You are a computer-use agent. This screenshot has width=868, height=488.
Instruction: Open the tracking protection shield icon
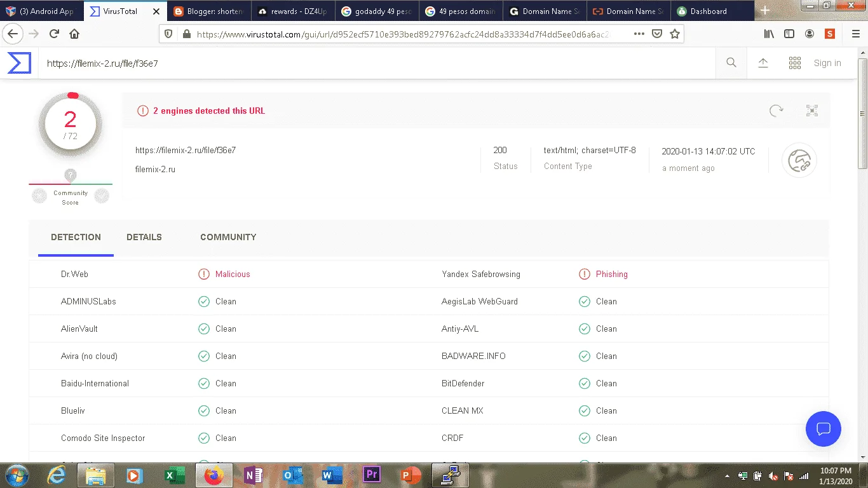tap(168, 34)
